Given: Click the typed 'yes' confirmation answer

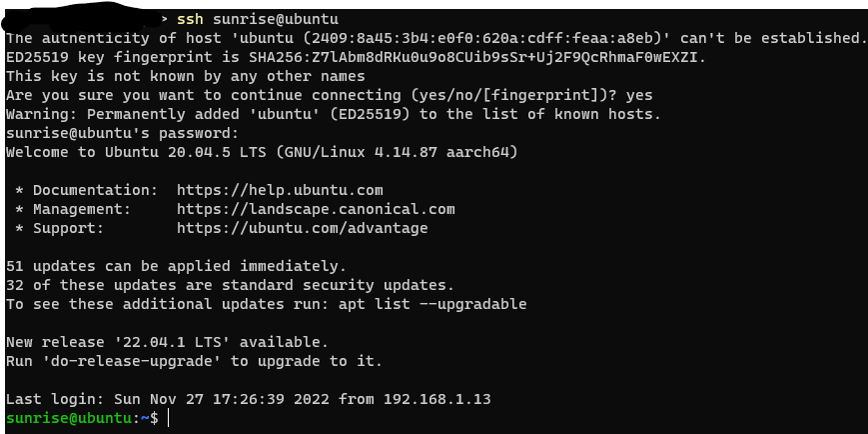Looking at the screenshot, I should pyautogui.click(x=639, y=95).
